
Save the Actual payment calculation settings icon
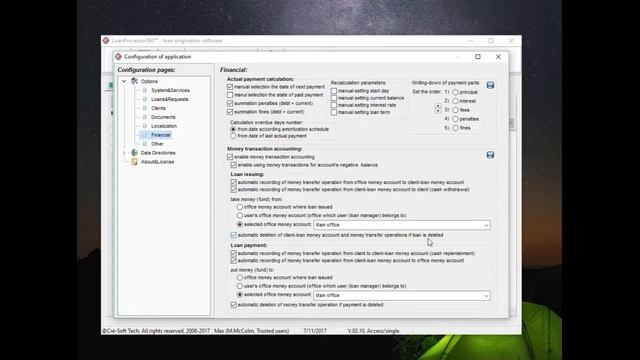click(490, 85)
